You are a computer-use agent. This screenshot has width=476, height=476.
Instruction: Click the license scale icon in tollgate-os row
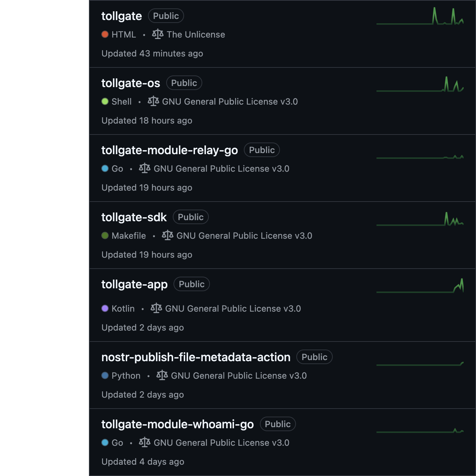tap(153, 101)
